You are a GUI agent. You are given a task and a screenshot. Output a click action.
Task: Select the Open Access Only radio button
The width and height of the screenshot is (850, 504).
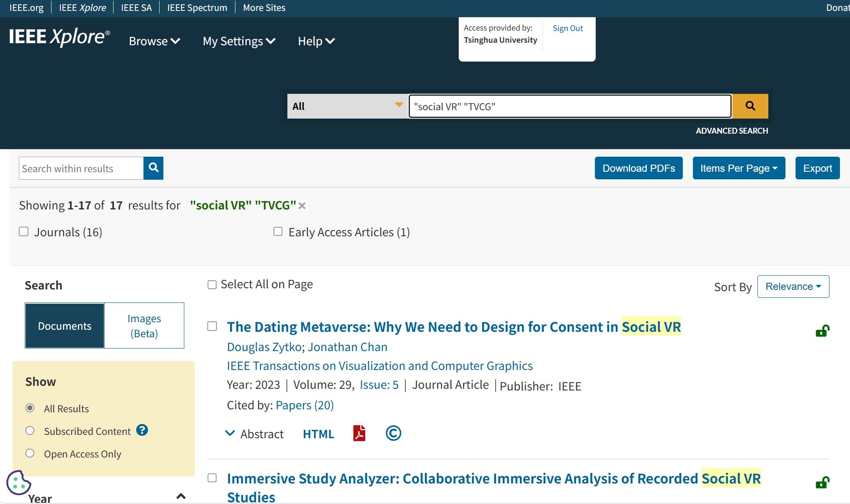point(30,453)
